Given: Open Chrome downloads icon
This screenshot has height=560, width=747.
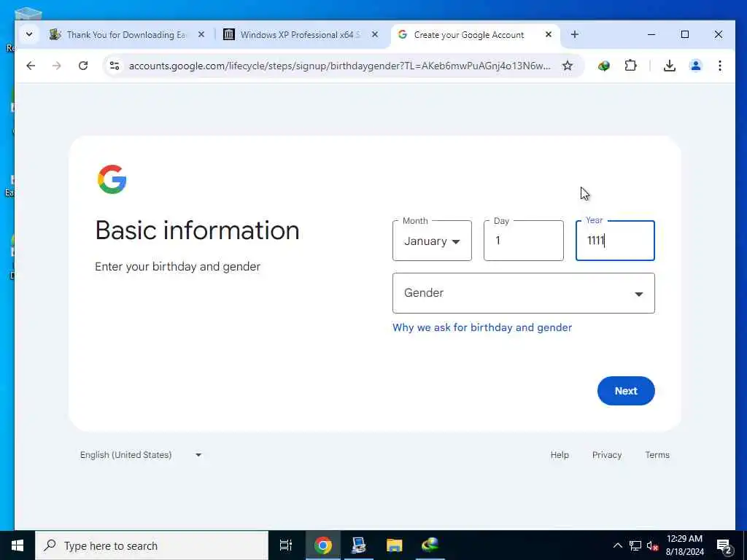Looking at the screenshot, I should 670,66.
